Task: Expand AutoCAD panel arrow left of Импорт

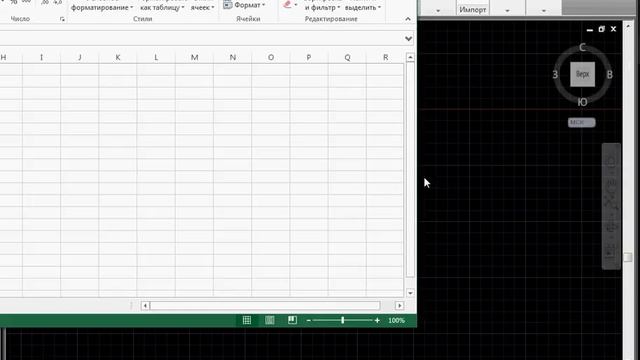Action: (438, 11)
